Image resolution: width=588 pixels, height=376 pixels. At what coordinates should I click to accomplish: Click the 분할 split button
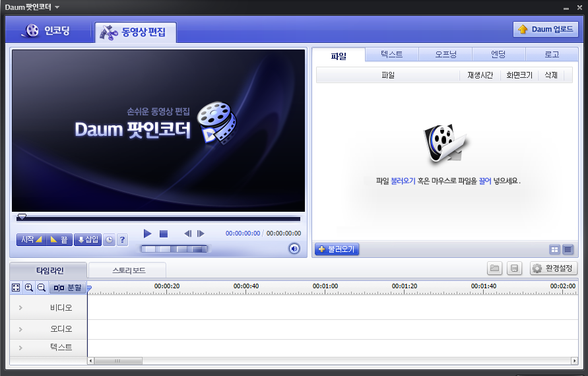pyautogui.click(x=67, y=288)
